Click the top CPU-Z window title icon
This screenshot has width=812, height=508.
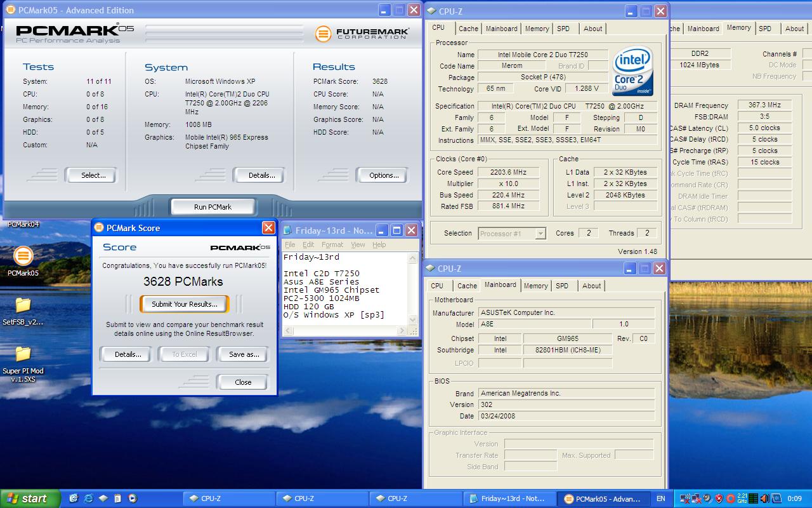click(431, 11)
